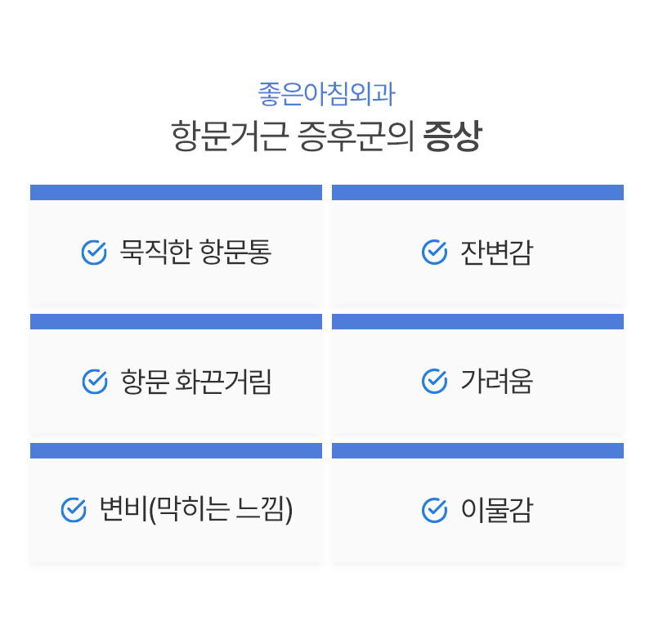The height and width of the screenshot is (644, 654).
Task: Click the blue bar above 항문 화끈거림
Action: click(x=176, y=321)
